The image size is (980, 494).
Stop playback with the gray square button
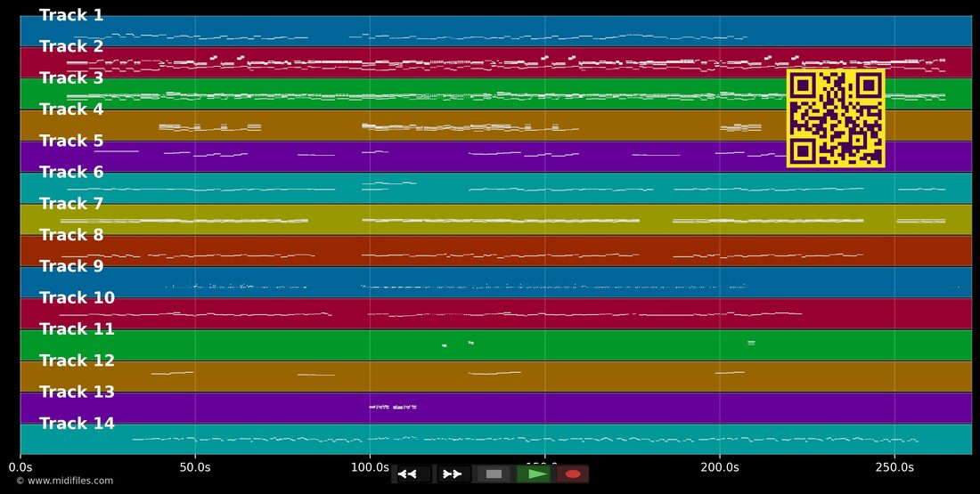(x=494, y=474)
